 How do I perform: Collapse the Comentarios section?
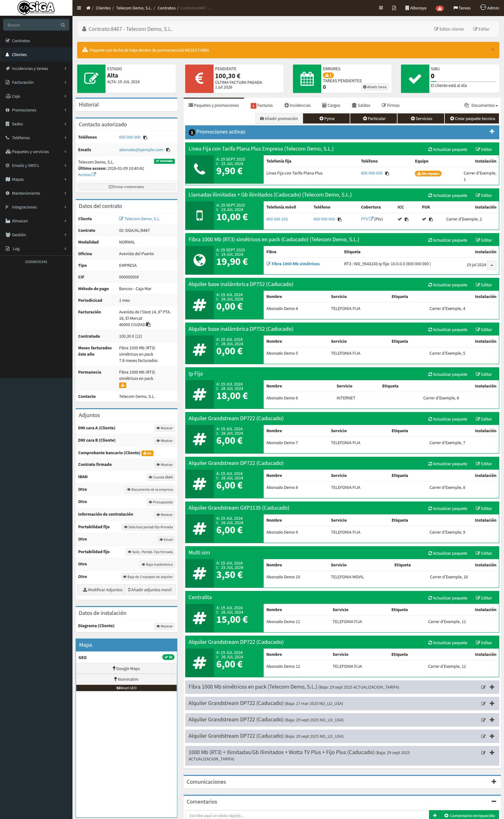tap(494, 802)
